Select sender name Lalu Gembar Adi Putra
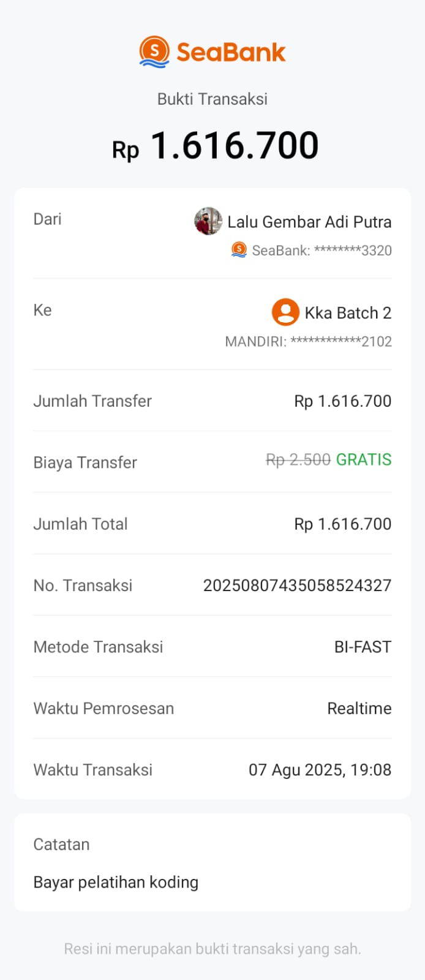The width and height of the screenshot is (425, 980). coord(309,222)
